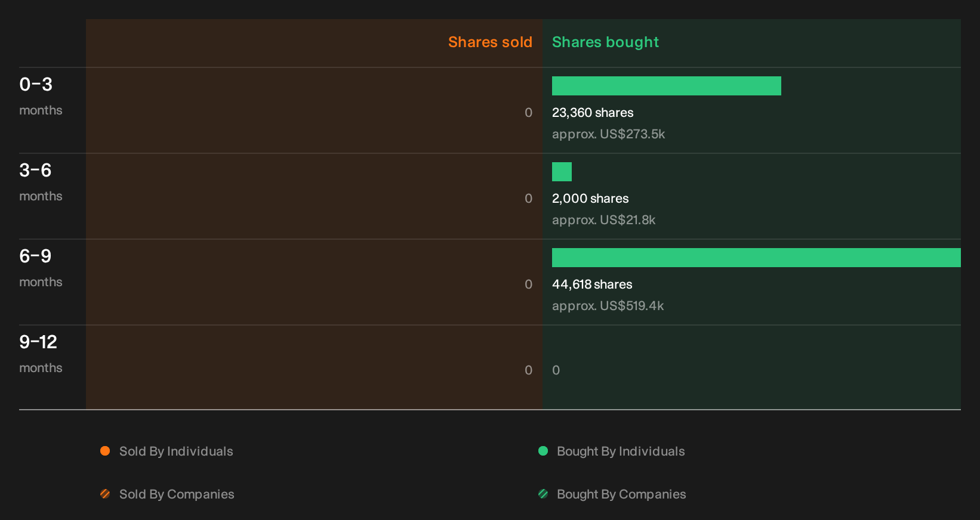Screen dimensions: 980x520
Task: Click the Shares sold column header
Action: pos(490,42)
